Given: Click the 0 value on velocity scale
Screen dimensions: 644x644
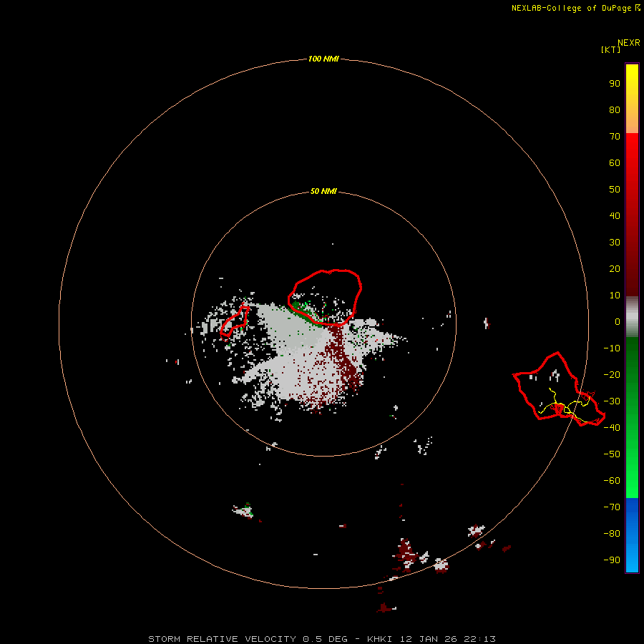Looking at the screenshot, I should [x=618, y=321].
